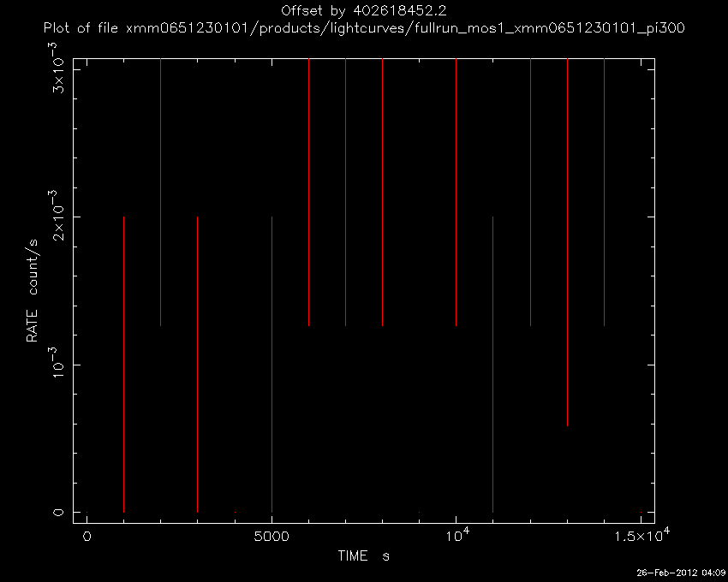The image size is (728, 582).
Task: Click y-axis tick label 0
Action: pyautogui.click(x=59, y=513)
